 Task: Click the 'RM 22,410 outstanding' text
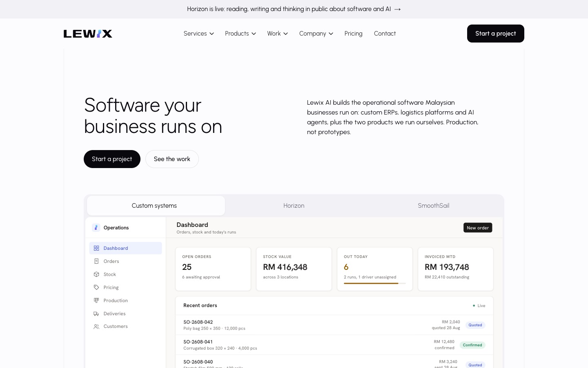point(447,277)
